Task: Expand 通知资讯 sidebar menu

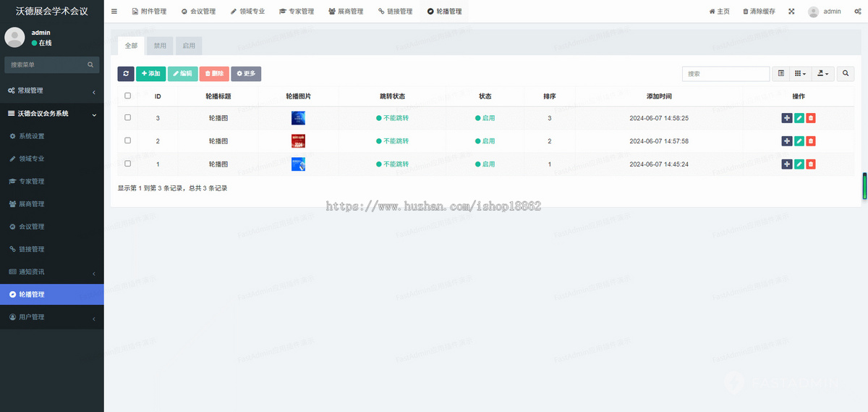Action: 52,272
